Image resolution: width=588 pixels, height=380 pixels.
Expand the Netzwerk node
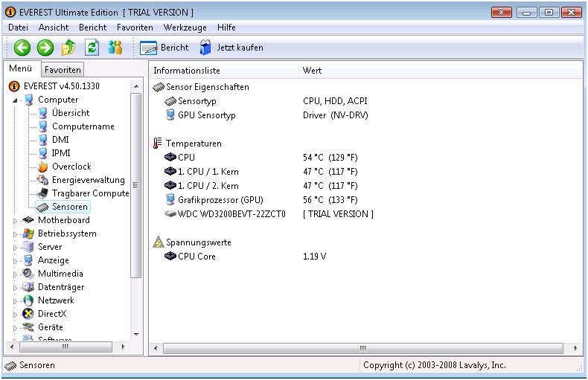pos(15,301)
